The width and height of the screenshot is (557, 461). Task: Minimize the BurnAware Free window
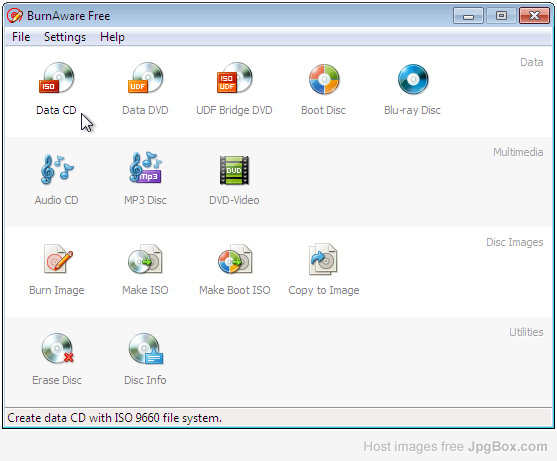(x=468, y=16)
